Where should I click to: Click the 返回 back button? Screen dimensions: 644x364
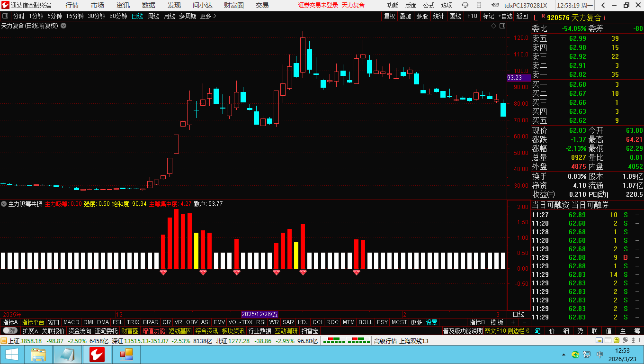[x=522, y=16]
